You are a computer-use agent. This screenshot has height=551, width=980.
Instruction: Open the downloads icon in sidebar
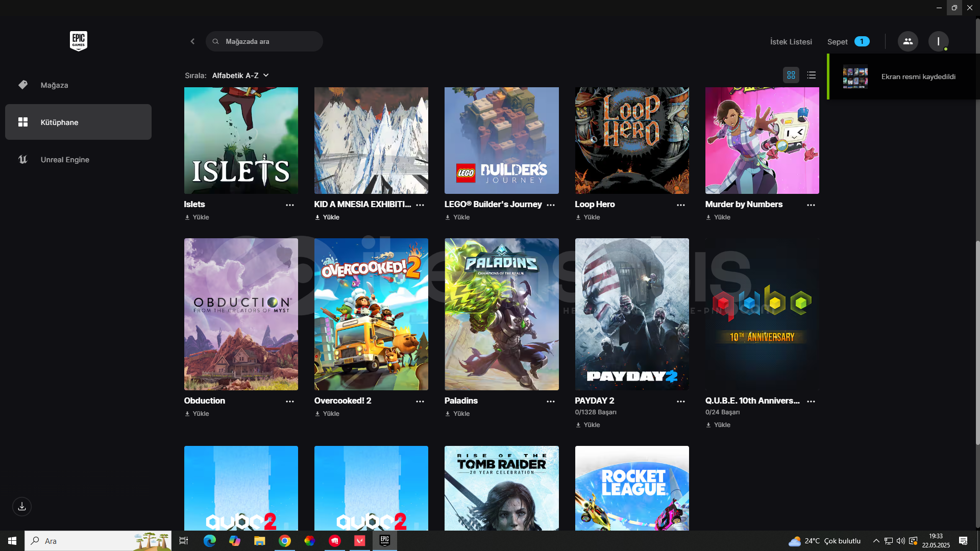pyautogui.click(x=22, y=507)
